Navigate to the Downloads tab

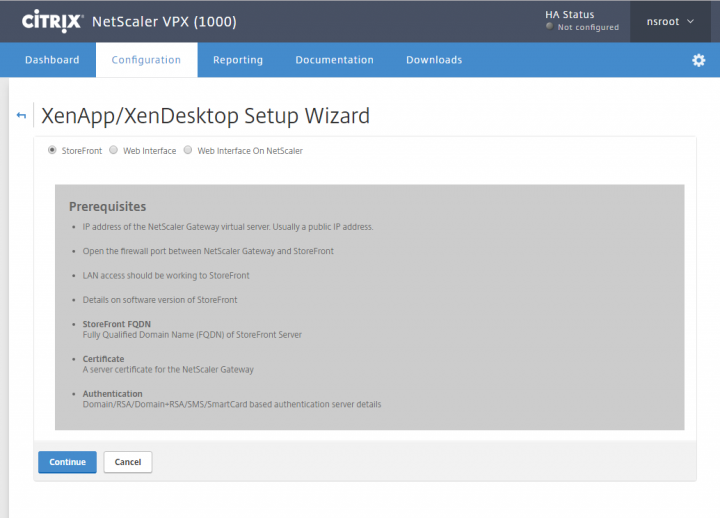tap(434, 60)
